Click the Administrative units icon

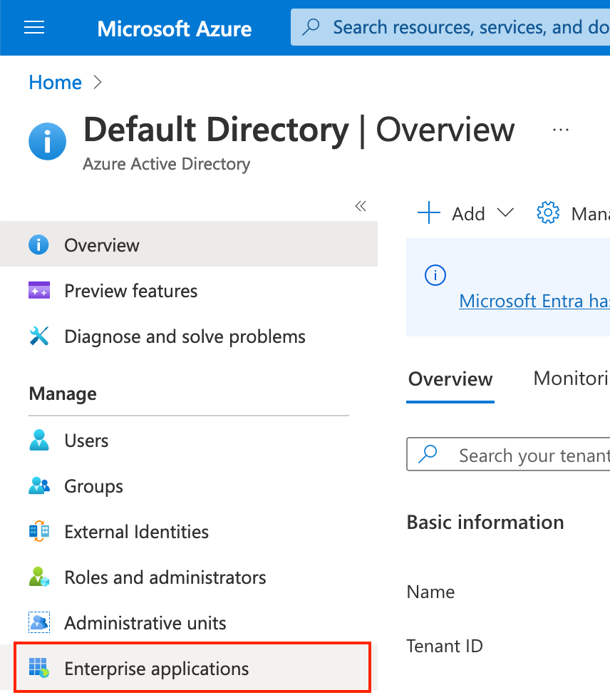point(39,622)
